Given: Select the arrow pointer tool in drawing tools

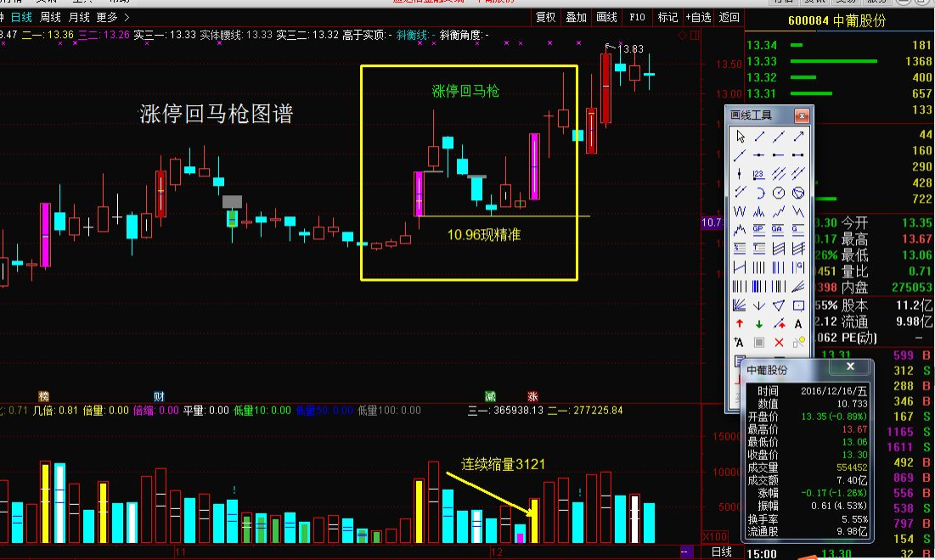Looking at the screenshot, I should pos(740,137).
